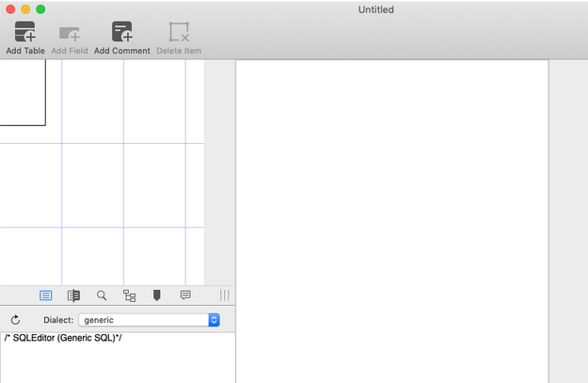This screenshot has height=383, width=588.
Task: Click the Delete Item toolbar icon
Action: click(x=179, y=31)
